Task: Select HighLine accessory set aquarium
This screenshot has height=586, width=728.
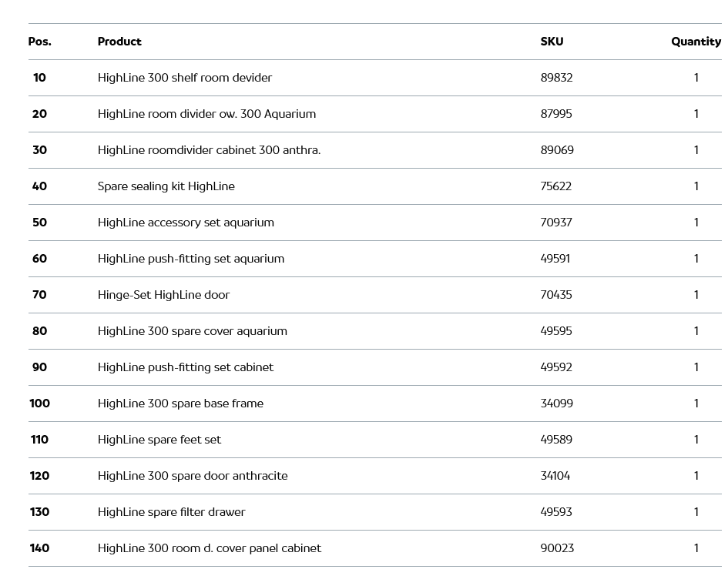Action: click(x=186, y=223)
